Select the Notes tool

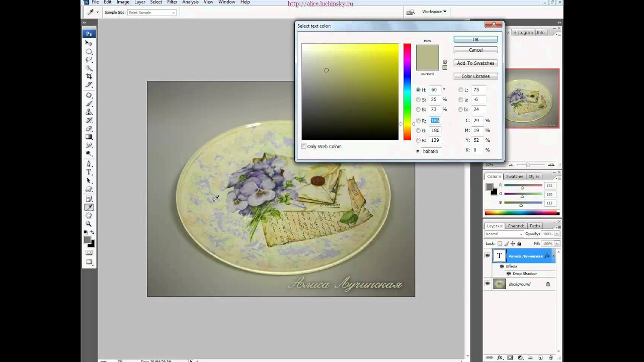[x=89, y=199]
